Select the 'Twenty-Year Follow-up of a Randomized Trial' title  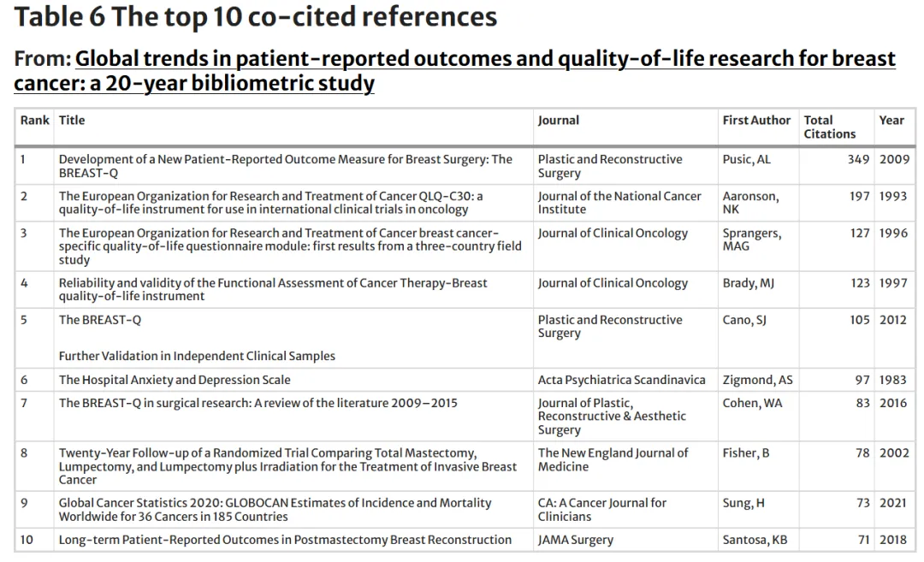pos(287,466)
